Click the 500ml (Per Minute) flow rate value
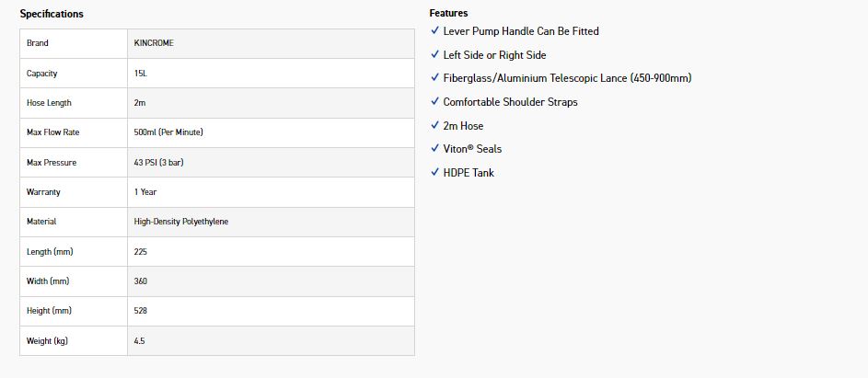Screen dimensions: 868x378 tap(168, 132)
